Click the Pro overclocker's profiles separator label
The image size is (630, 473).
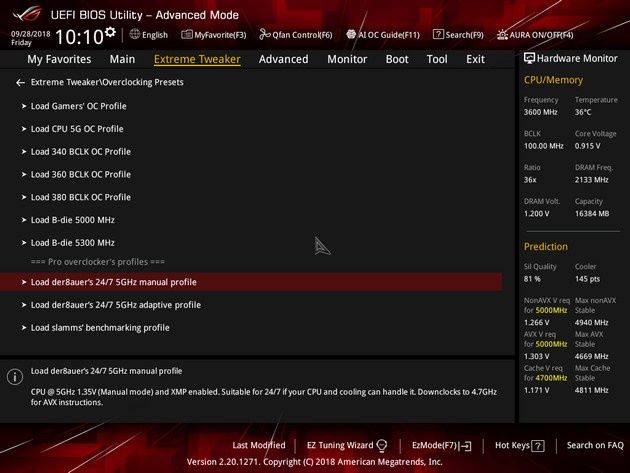98,262
